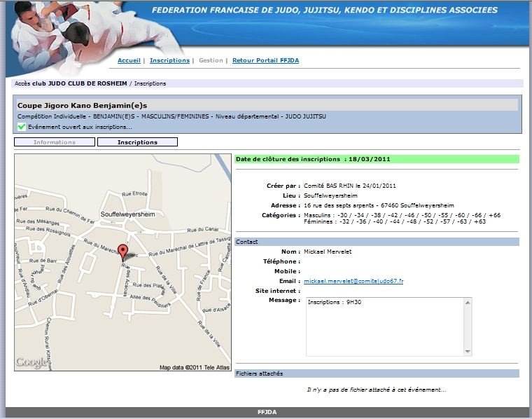This screenshot has height=419, width=532.
Task: Click the green checkmark open-registration icon
Action: 21,127
